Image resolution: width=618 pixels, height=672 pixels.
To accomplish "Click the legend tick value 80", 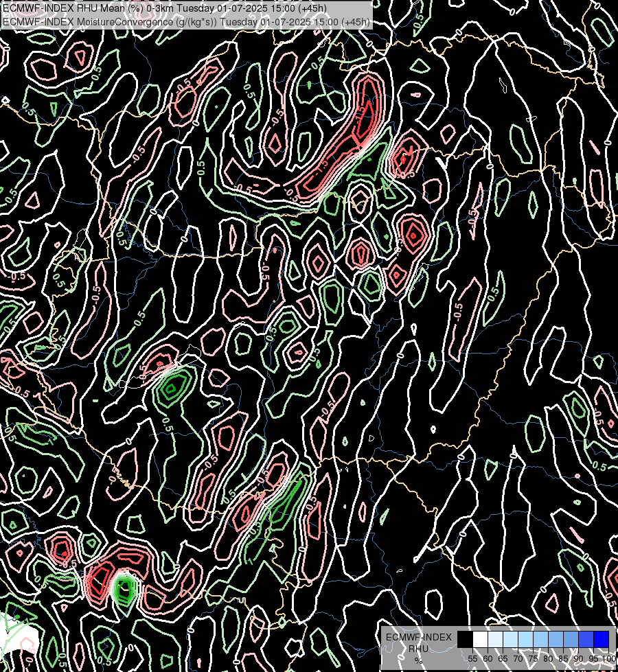I will (x=548, y=659).
